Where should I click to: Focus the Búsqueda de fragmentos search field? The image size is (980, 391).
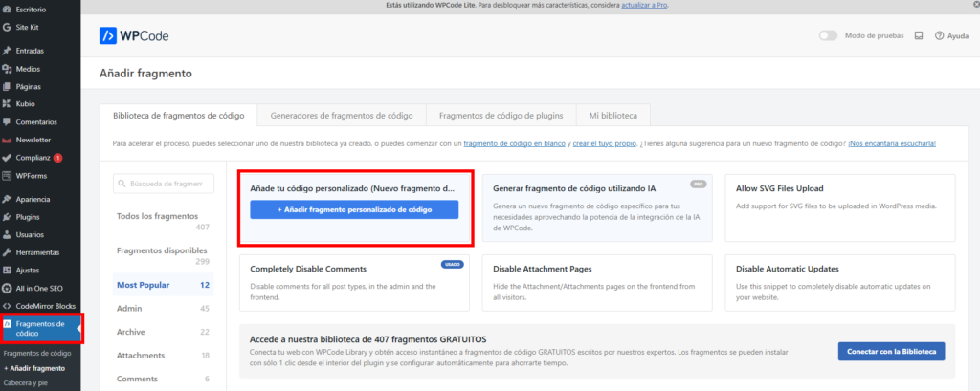[x=164, y=184]
